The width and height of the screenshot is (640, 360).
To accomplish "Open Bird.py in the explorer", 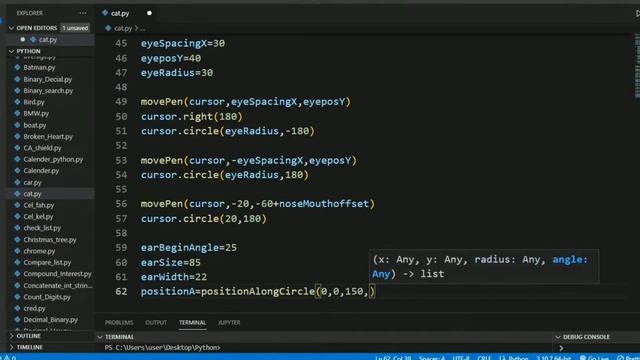I will [33, 102].
